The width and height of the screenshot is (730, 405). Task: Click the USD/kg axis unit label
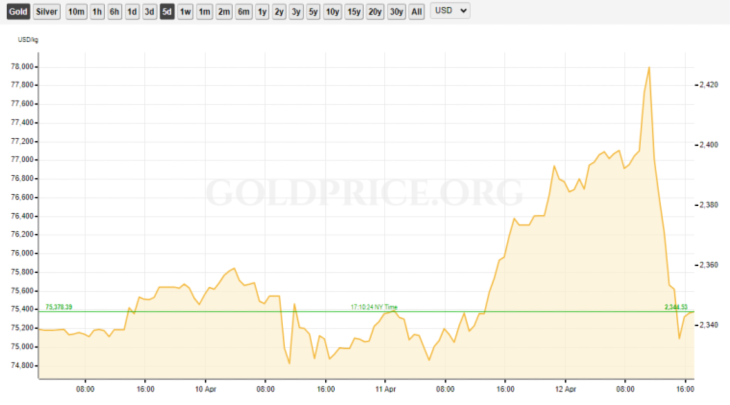[28, 40]
